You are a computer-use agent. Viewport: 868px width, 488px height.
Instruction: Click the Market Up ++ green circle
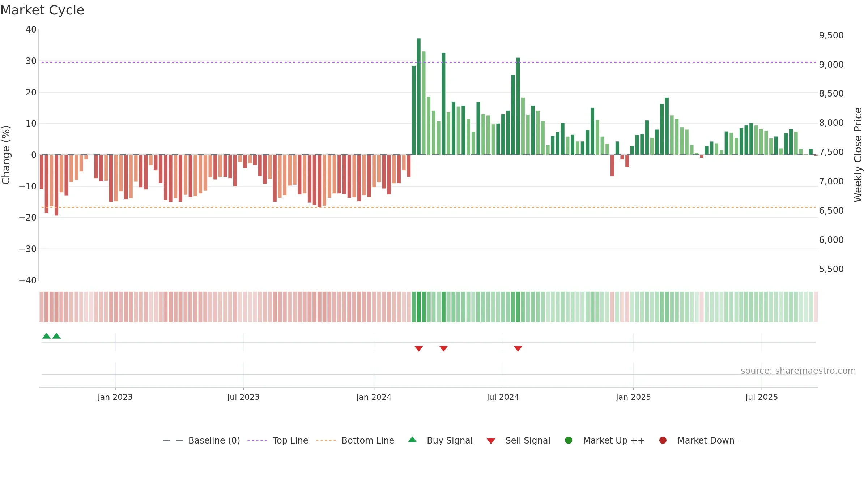pos(569,440)
